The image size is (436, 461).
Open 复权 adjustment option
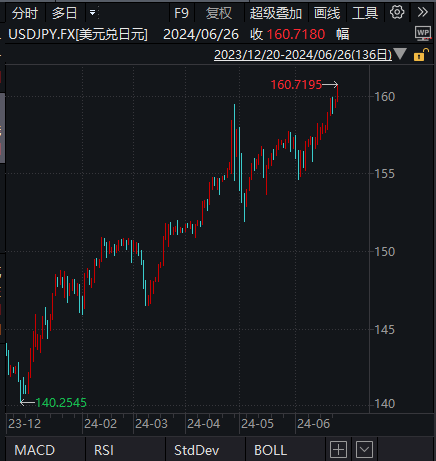(218, 13)
